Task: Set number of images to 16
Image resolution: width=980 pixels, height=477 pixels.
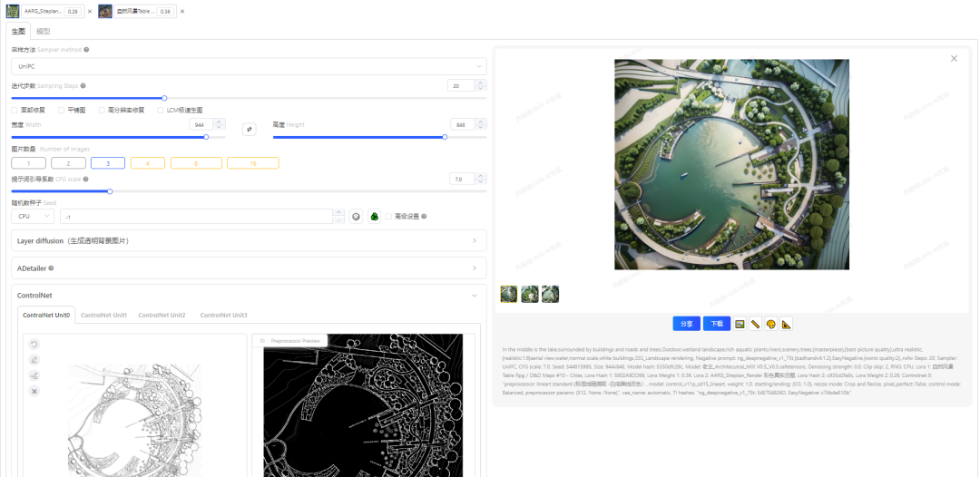Action: tap(253, 163)
